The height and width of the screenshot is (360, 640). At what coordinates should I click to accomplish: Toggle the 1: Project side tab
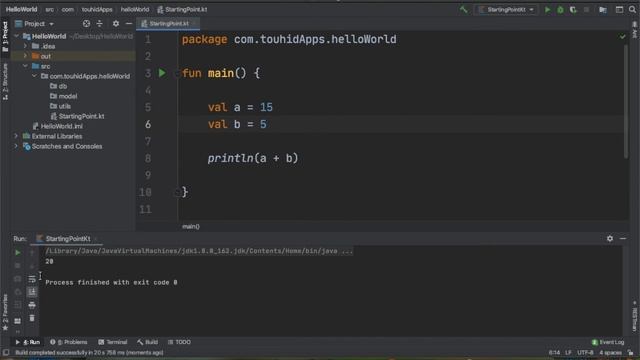(5, 37)
